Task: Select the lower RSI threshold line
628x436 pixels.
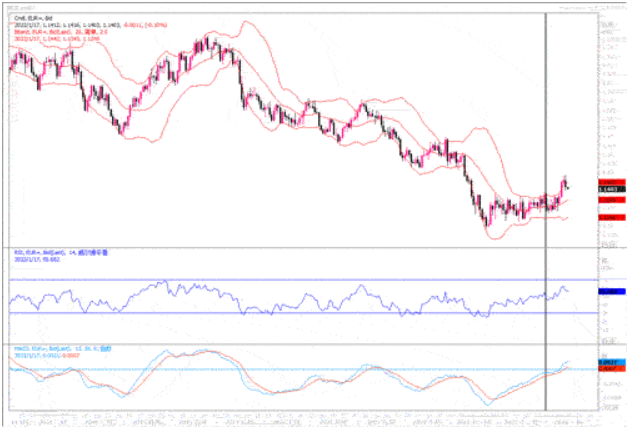Action: click(300, 313)
